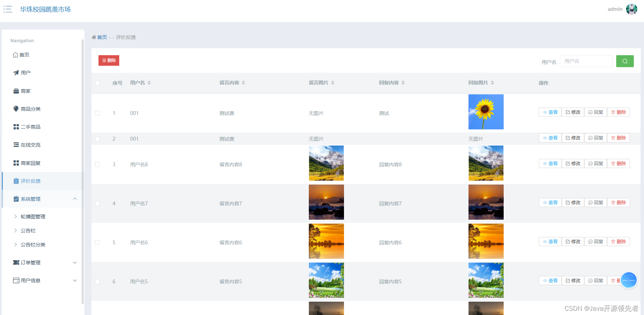This screenshot has height=315, width=644.
Task: Sort by 回复图片 column arrows
Action: click(492, 83)
